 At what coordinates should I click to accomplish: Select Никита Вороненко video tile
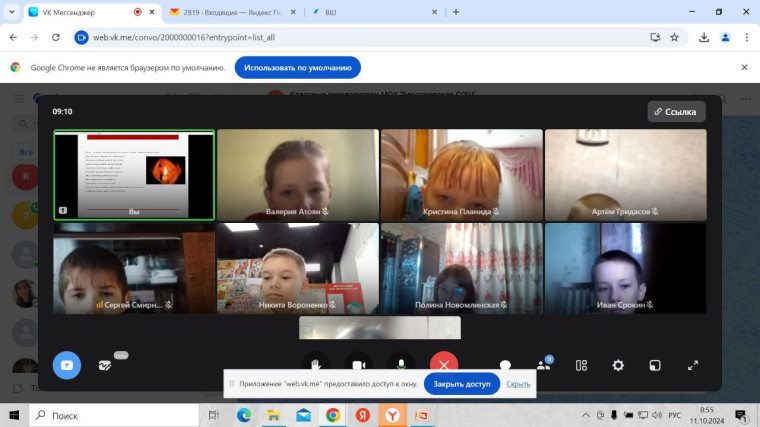click(x=298, y=269)
